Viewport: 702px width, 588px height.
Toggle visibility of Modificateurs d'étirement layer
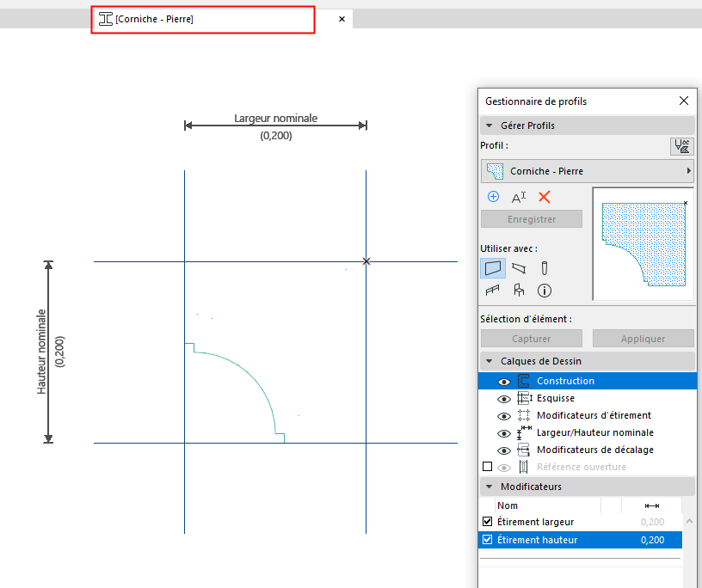(x=504, y=416)
